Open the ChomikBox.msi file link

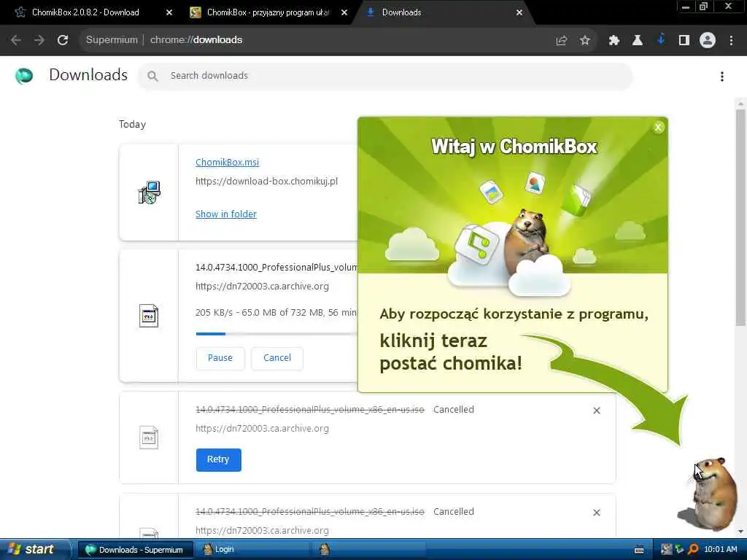coord(228,162)
